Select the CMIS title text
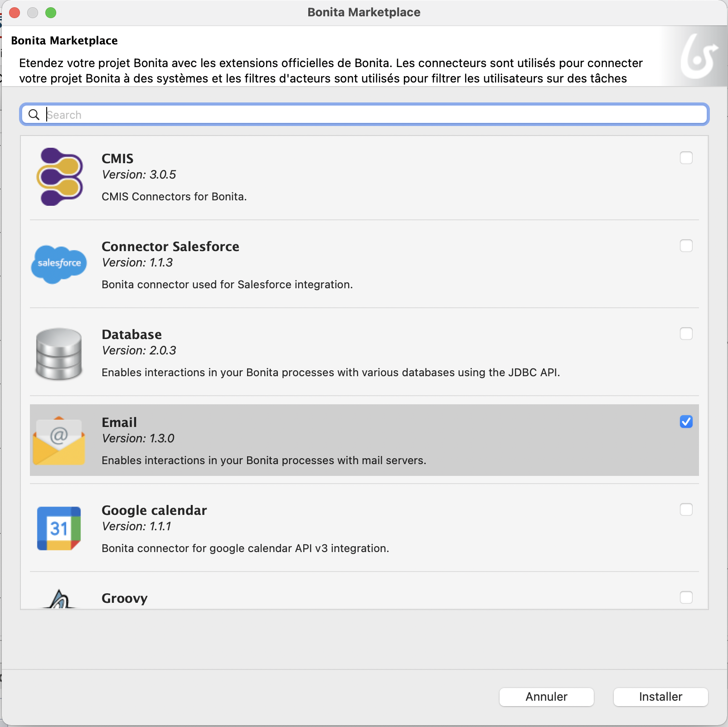The image size is (728, 727). point(117,159)
